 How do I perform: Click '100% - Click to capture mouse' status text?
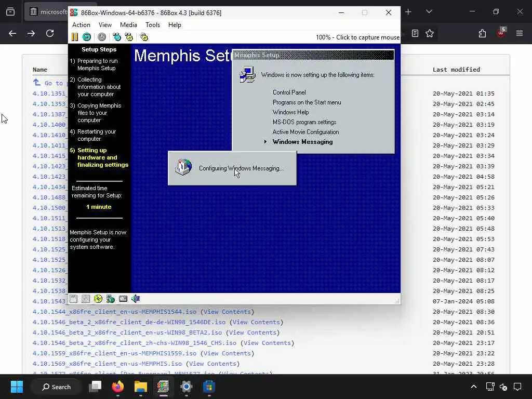coord(357,37)
